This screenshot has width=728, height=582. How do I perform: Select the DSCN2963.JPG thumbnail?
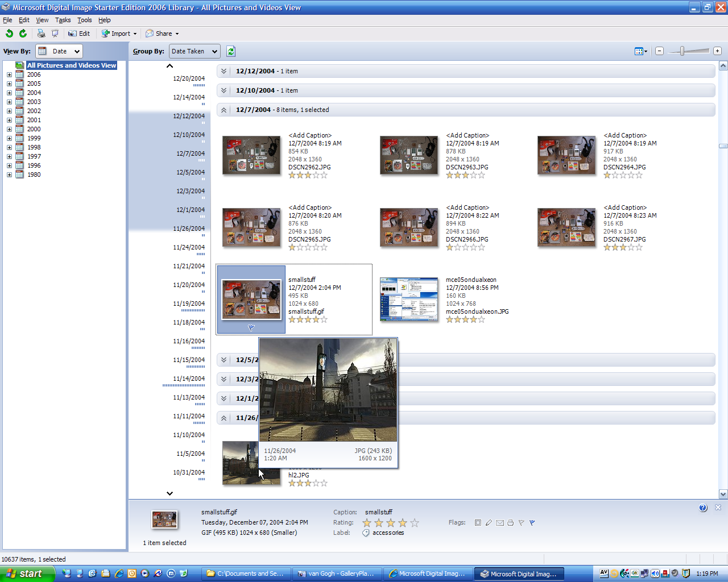408,155
